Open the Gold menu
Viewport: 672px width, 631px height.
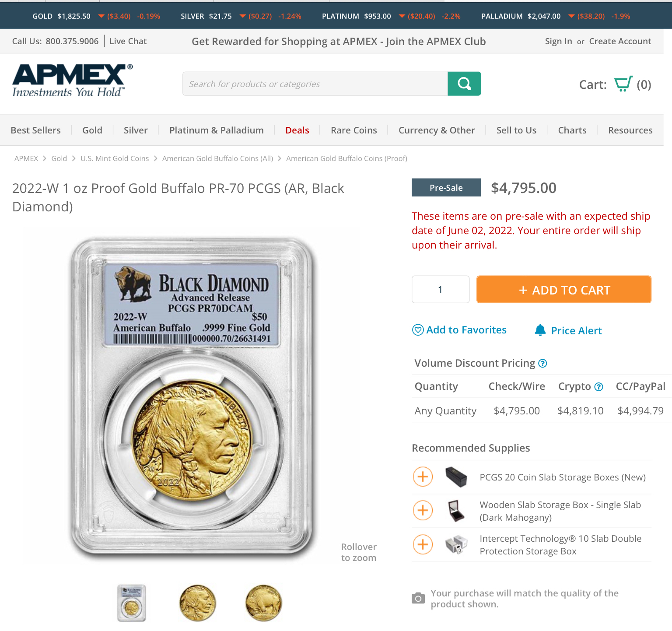(x=92, y=130)
